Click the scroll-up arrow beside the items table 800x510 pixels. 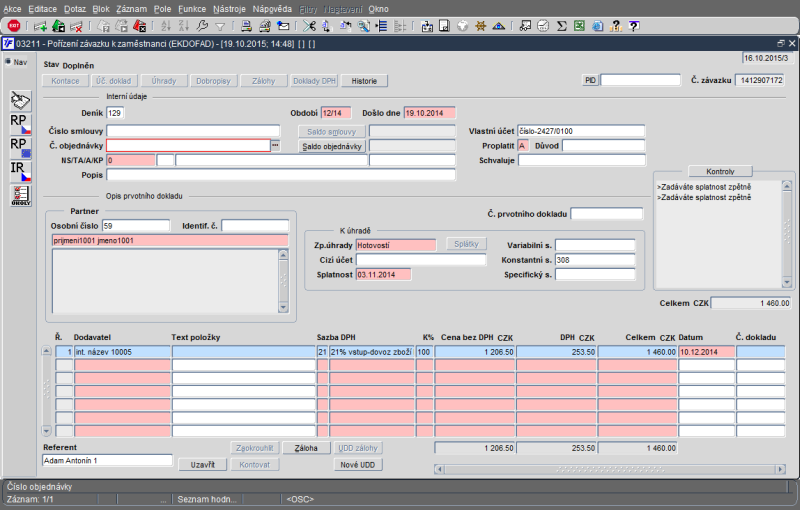click(46, 352)
